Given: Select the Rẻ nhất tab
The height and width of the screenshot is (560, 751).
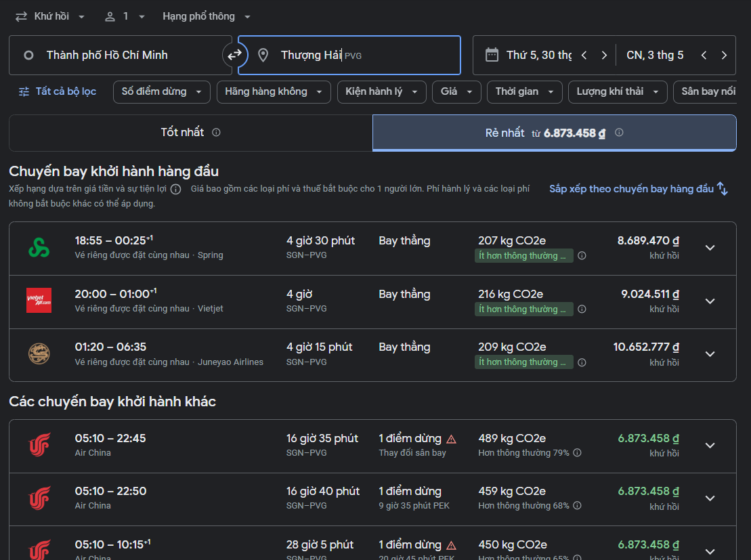Looking at the screenshot, I should (554, 133).
